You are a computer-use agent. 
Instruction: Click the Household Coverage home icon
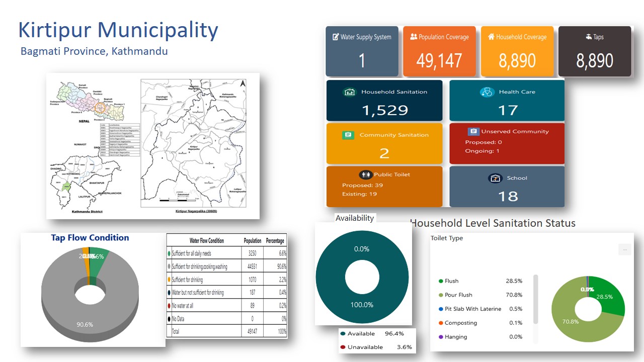491,37
